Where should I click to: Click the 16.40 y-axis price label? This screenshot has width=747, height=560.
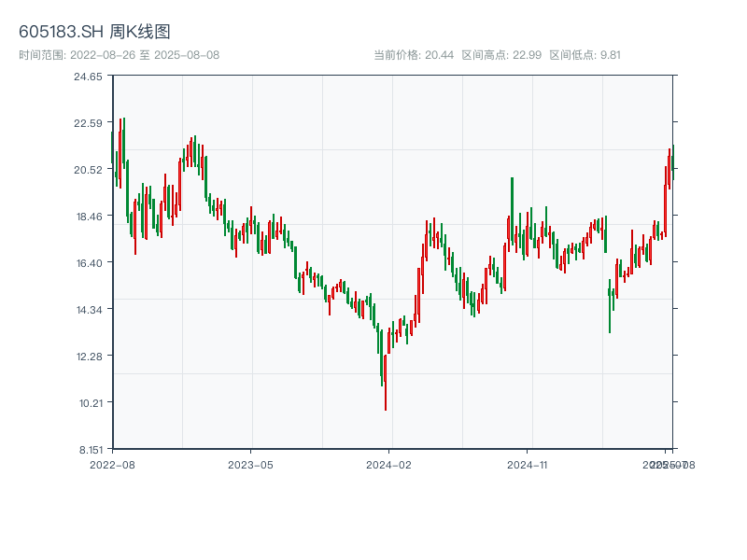[x=88, y=263]
